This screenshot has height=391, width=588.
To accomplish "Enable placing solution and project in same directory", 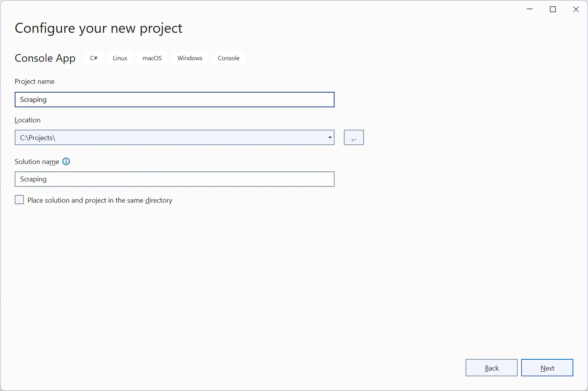I will (x=19, y=200).
